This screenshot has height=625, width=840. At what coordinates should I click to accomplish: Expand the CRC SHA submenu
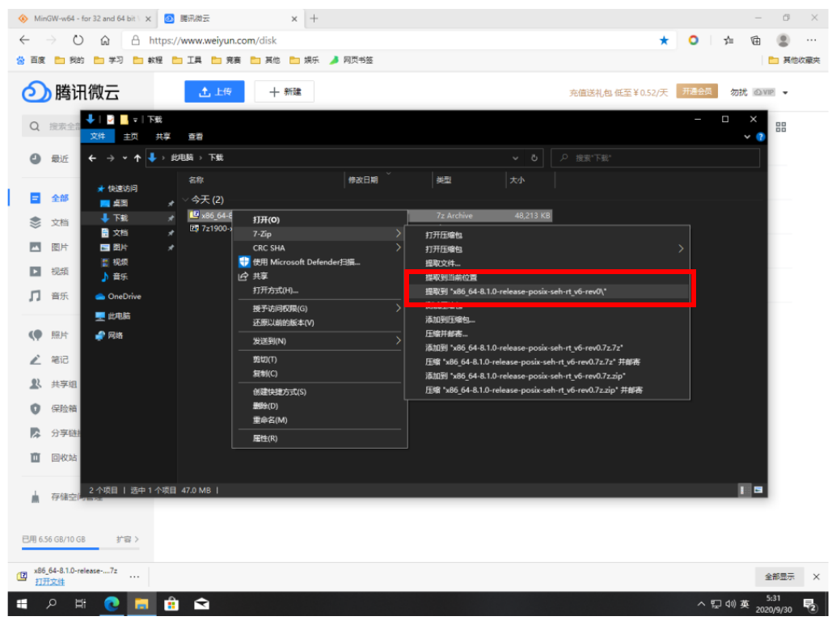(319, 248)
